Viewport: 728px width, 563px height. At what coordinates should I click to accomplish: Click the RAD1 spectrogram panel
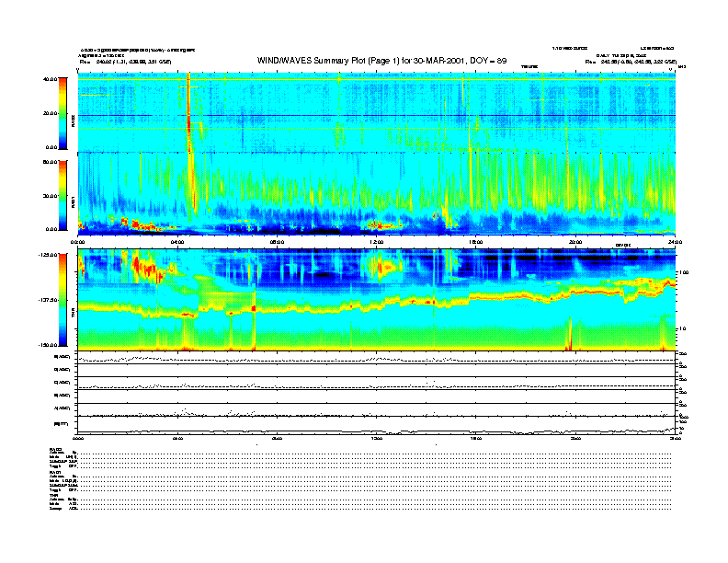tap(376, 194)
